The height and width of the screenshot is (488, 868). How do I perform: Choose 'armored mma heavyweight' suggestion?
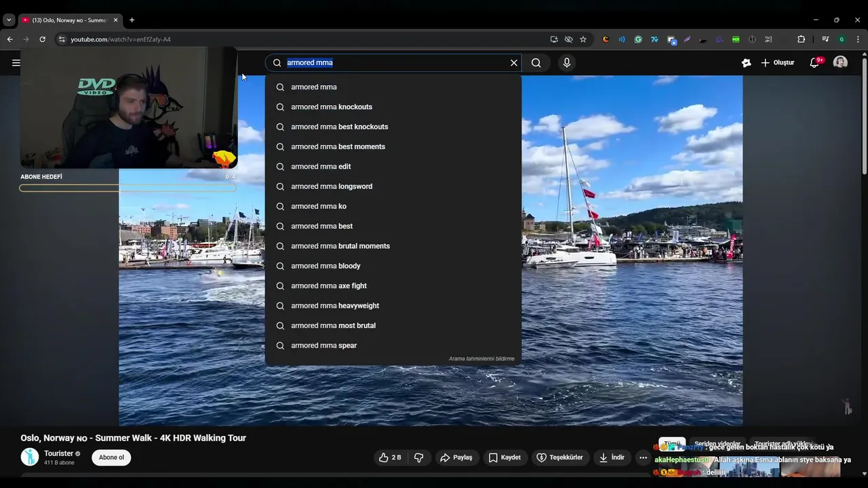[x=393, y=306]
